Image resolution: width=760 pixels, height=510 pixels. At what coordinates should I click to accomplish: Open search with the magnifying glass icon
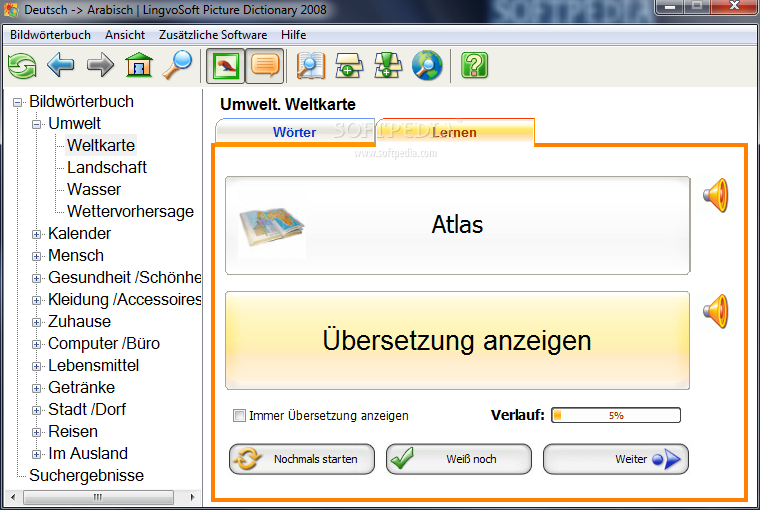[x=177, y=65]
